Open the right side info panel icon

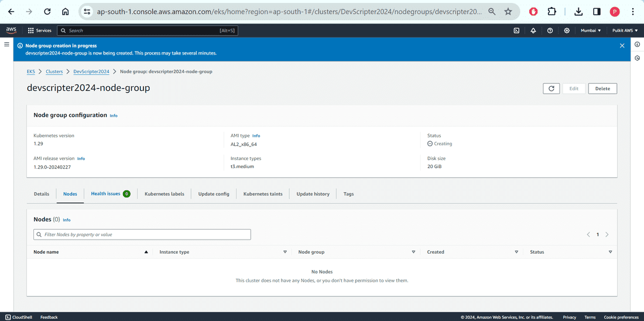point(638,45)
